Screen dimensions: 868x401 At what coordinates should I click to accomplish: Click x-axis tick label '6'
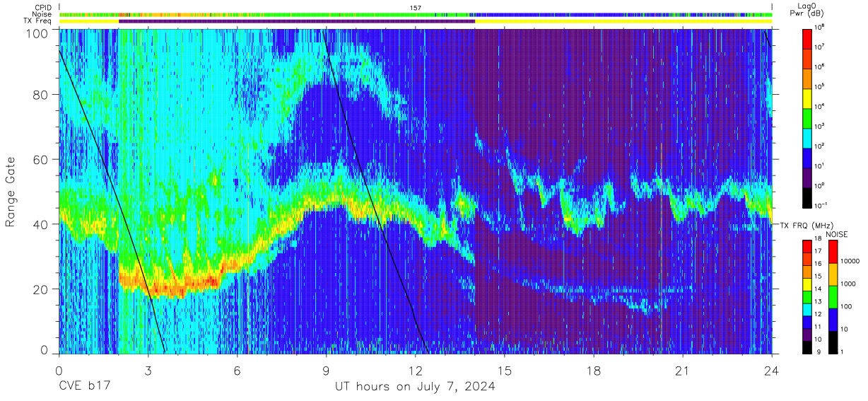pos(237,371)
